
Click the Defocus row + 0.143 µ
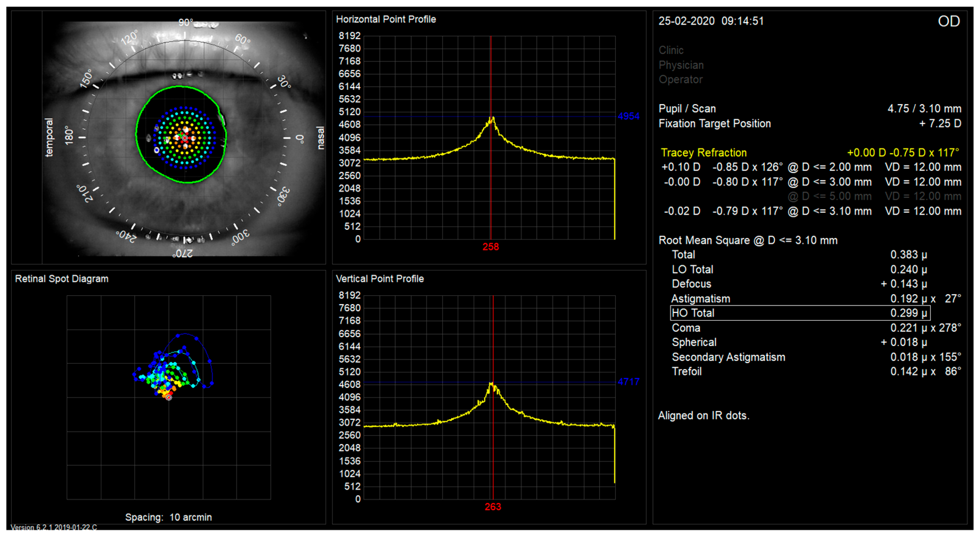[799, 284]
